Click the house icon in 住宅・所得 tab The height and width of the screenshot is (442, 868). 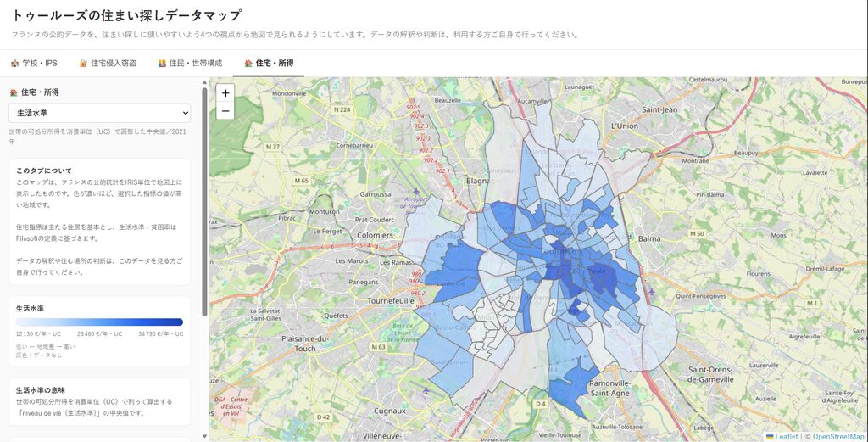(248, 63)
